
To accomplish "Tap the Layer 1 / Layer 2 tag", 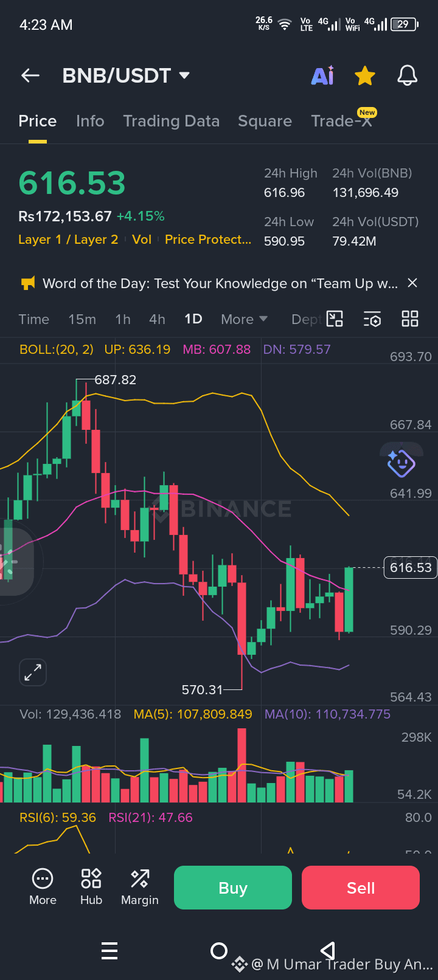I will 68,240.
